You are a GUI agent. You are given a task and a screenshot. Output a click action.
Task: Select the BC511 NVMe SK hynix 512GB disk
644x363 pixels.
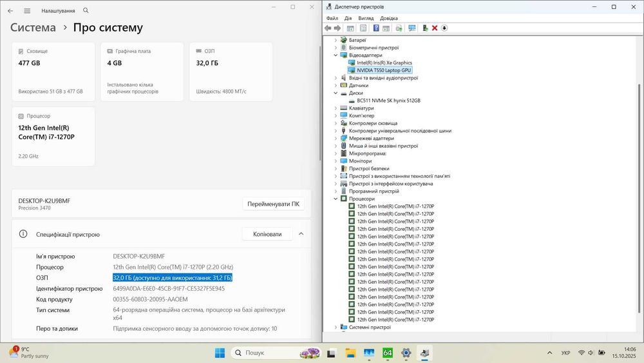(x=388, y=101)
